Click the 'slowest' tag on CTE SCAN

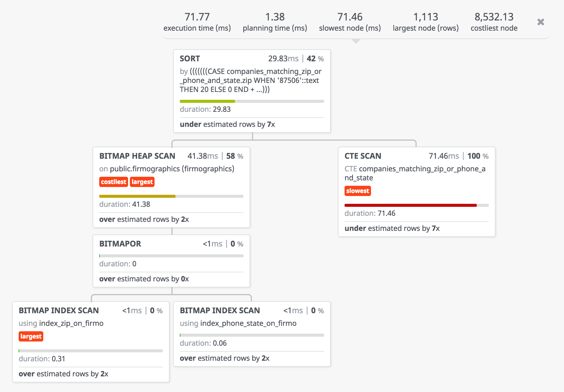click(x=357, y=191)
